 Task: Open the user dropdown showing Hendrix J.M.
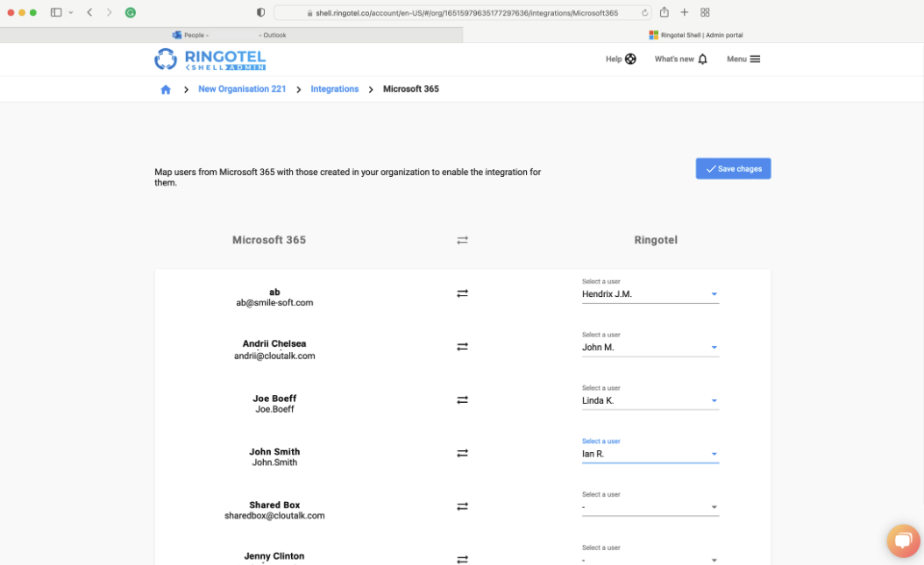point(650,294)
